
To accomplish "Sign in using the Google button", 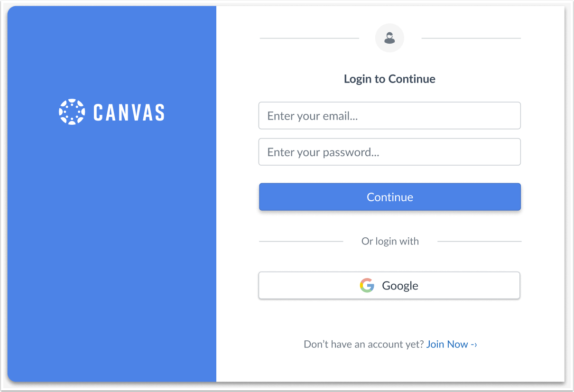I will pos(389,285).
